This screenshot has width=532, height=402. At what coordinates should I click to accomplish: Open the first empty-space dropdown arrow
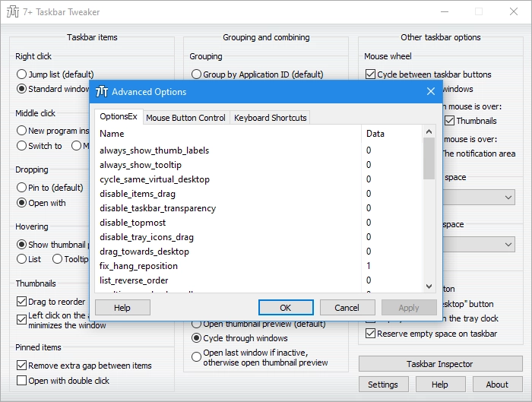coord(508,197)
